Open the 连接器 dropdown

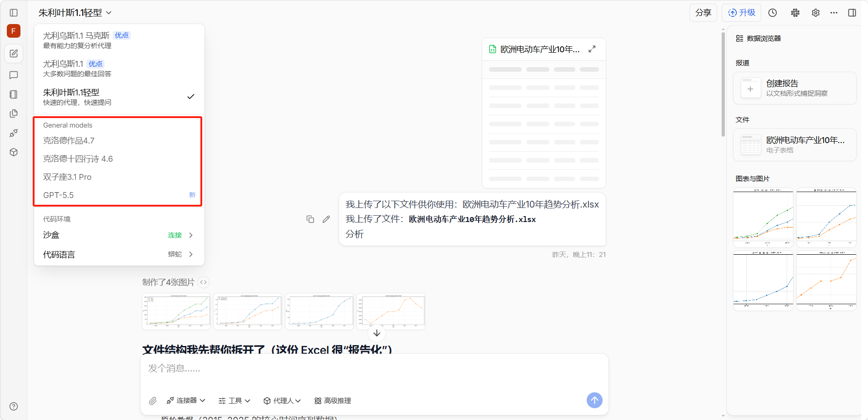186,400
